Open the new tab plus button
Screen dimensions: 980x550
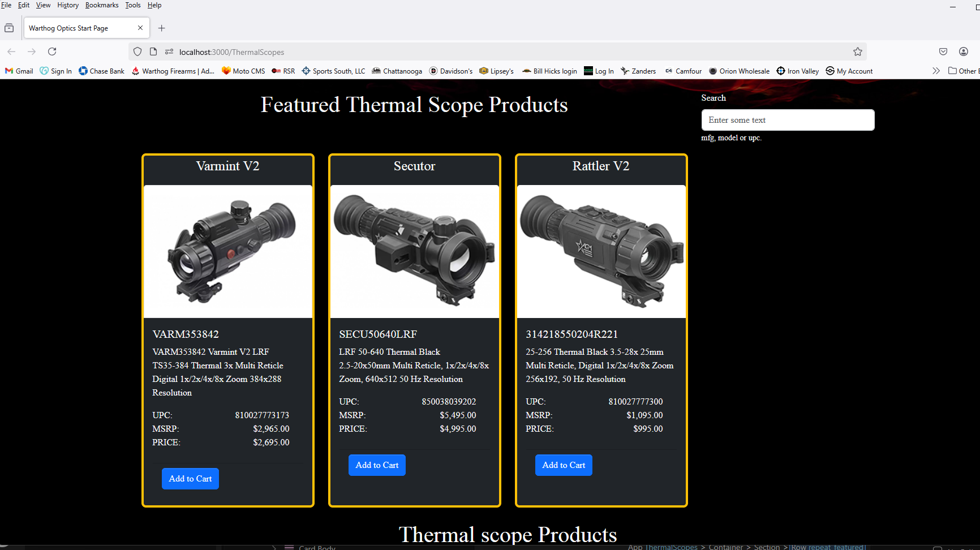click(162, 28)
